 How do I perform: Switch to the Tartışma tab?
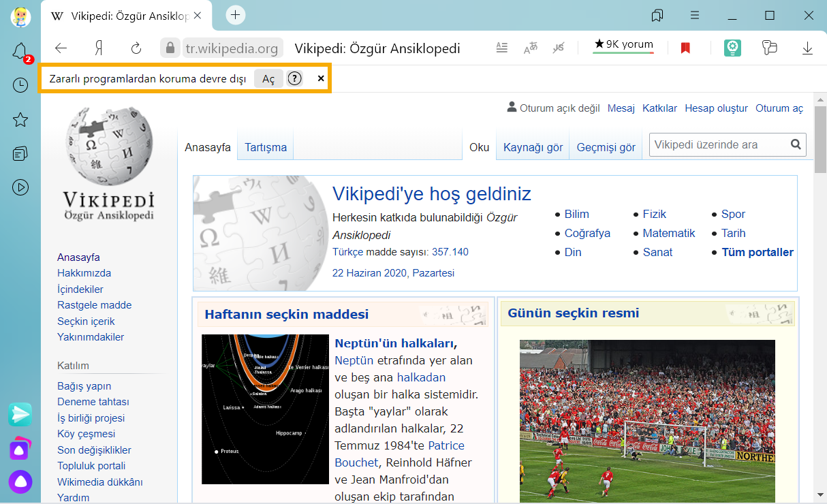pos(266,147)
